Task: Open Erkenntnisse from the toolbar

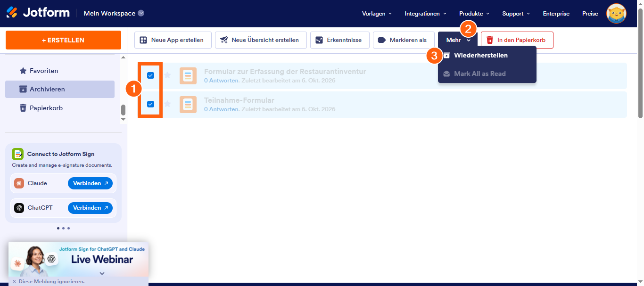Action: pos(340,40)
